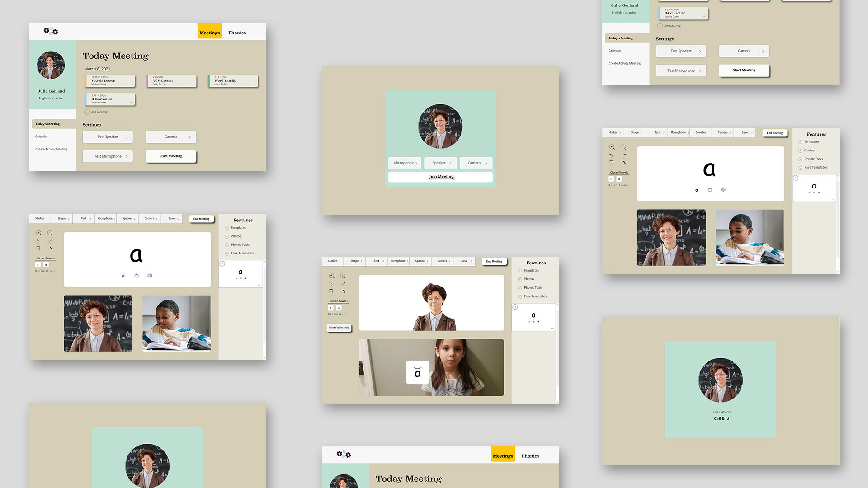Click short-vowel ă icon under letter, left whiteboard
The height and width of the screenshot is (488, 868).
coord(123,276)
